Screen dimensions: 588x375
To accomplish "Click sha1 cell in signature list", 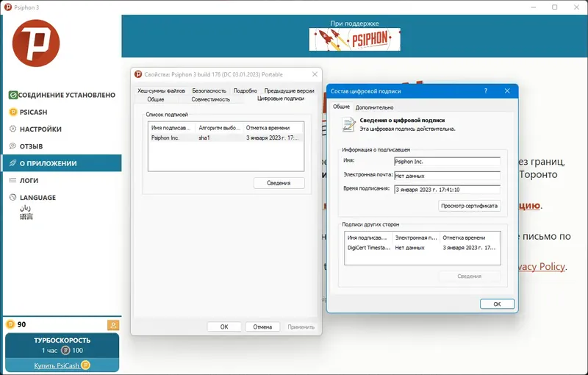I will coord(204,138).
